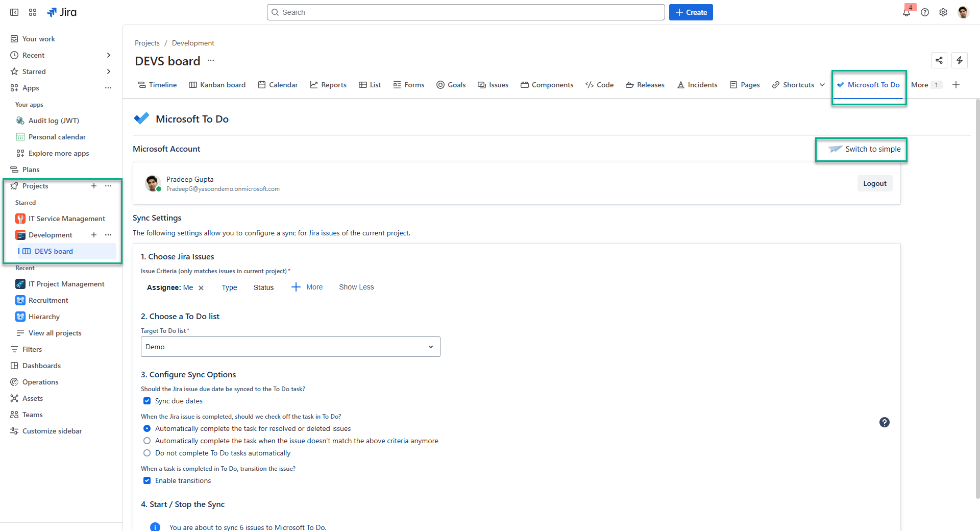Open the Releases tab
The width and height of the screenshot is (980, 531).
[x=645, y=85]
